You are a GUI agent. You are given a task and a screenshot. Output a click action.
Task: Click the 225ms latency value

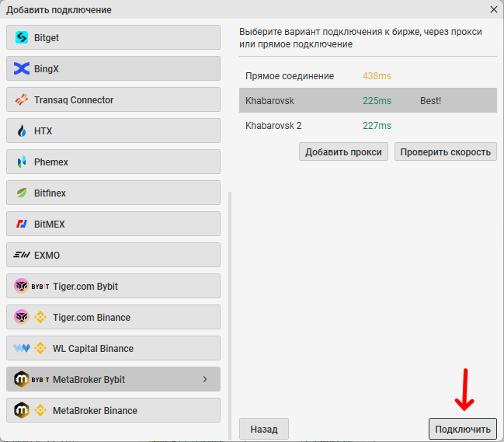point(377,101)
